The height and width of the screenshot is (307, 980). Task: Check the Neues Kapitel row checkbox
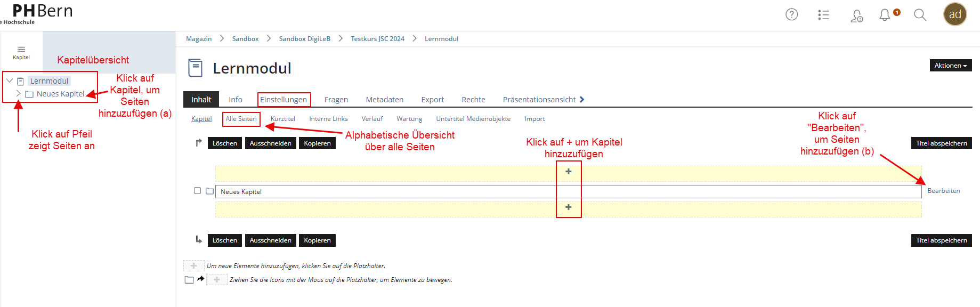198,191
